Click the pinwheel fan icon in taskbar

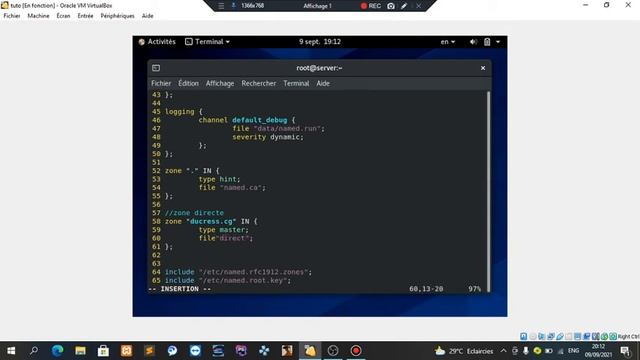[x=264, y=351]
